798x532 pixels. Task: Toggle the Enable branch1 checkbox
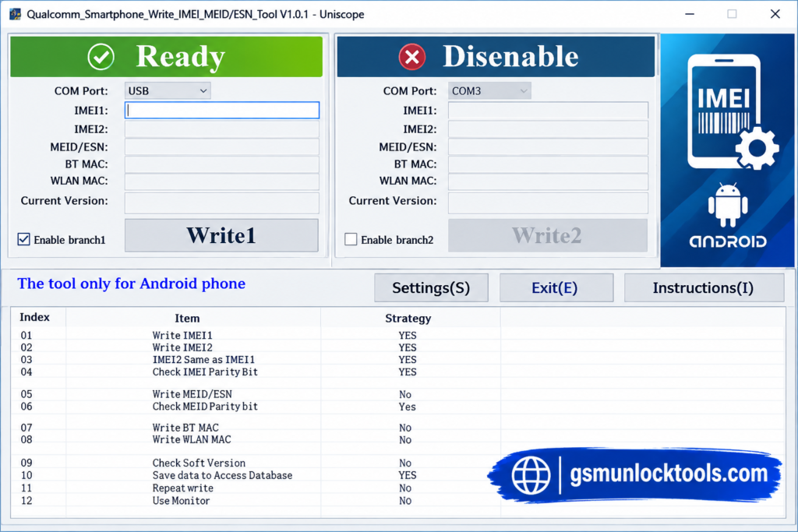[24, 239]
